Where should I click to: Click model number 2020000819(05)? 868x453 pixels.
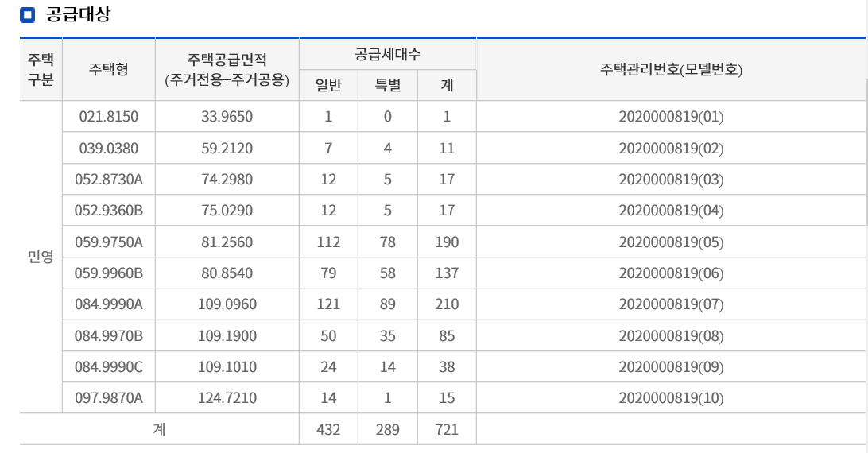click(x=671, y=242)
